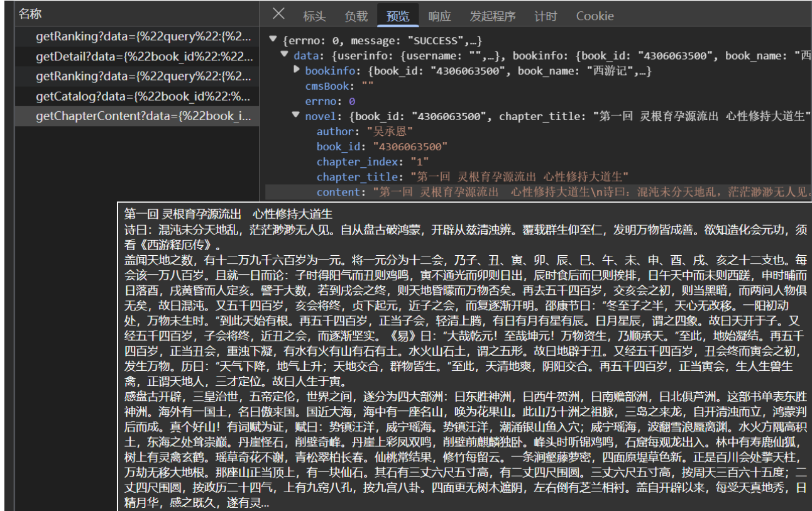This screenshot has width=812, height=511.
Task: Click the author value 吴承恩
Action: click(390, 131)
